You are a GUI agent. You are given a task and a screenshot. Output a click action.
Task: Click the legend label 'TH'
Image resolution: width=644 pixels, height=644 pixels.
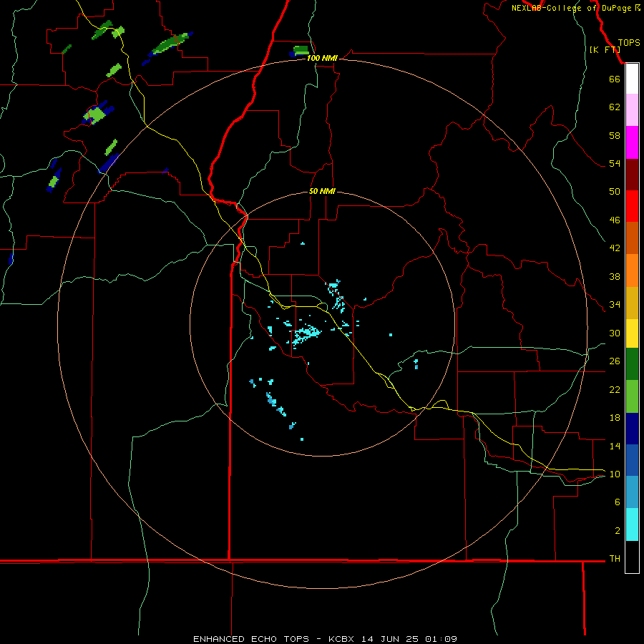click(615, 558)
